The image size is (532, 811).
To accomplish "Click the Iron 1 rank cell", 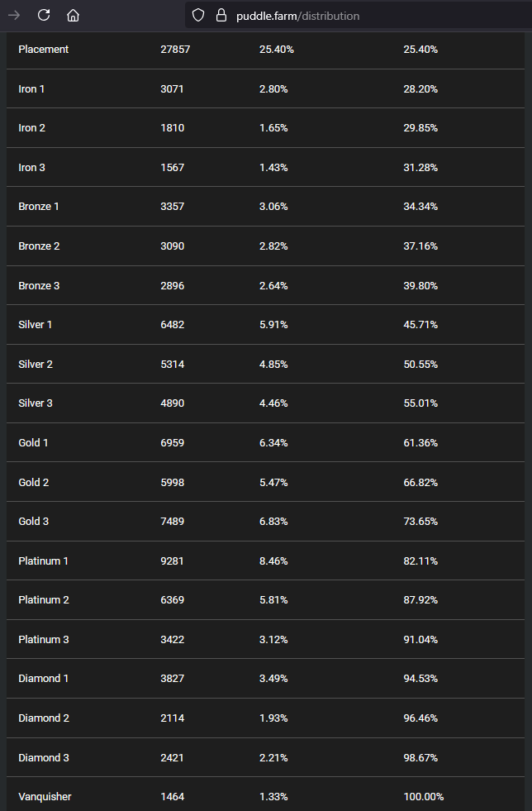I will pyautogui.click(x=31, y=89).
